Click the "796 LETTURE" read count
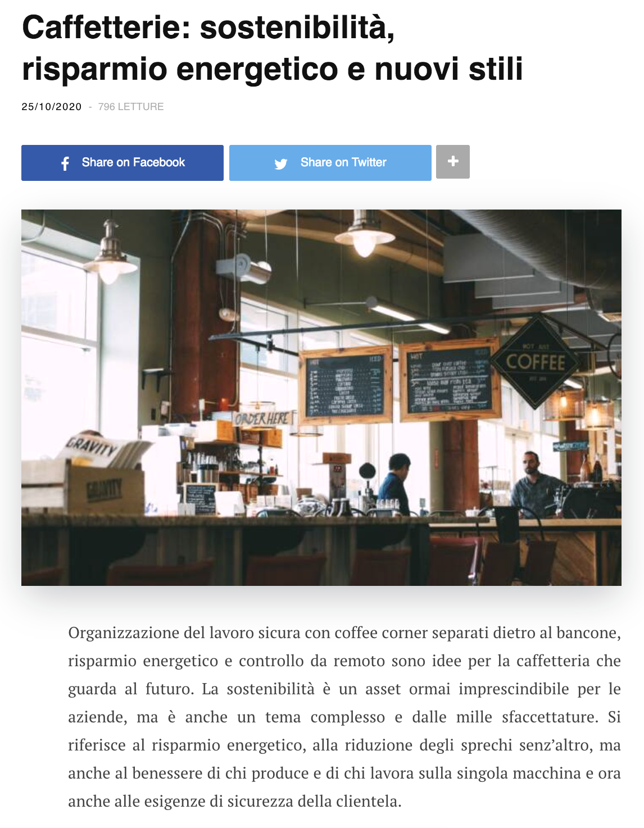 131,107
